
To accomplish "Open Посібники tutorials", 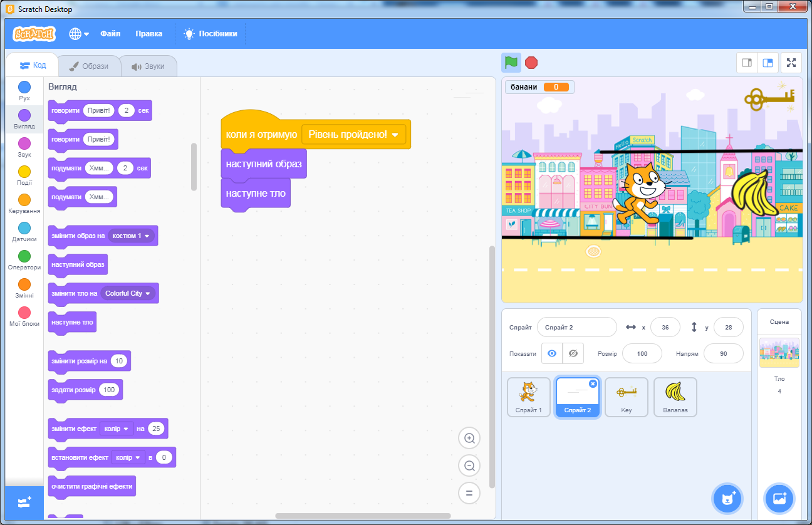I will pyautogui.click(x=211, y=34).
